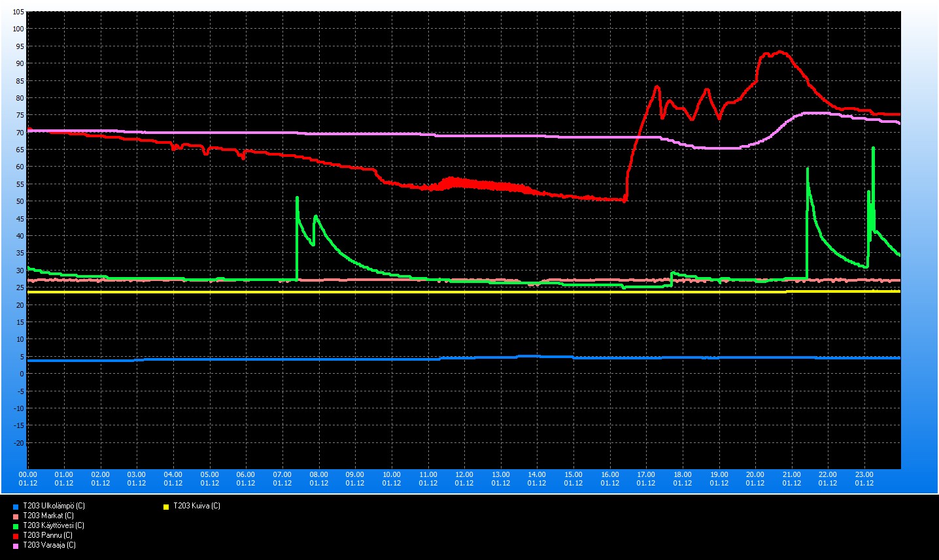
Task: Click the 12.00 time axis label
Action: (x=464, y=475)
